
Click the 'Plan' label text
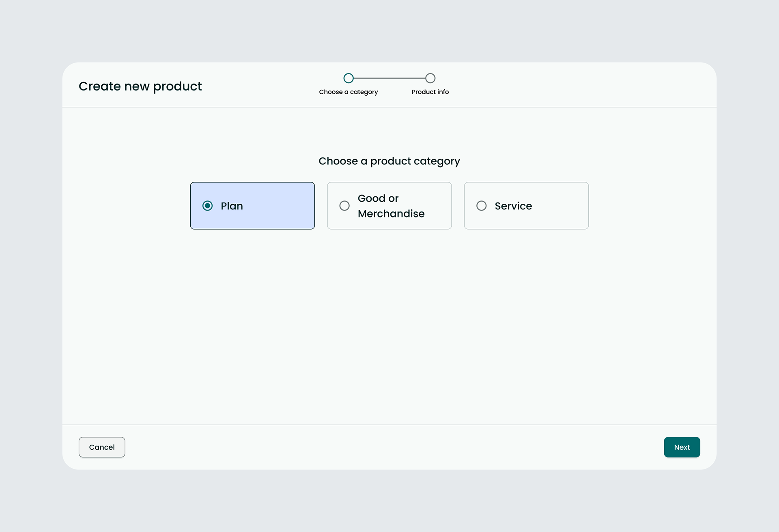pyautogui.click(x=232, y=206)
